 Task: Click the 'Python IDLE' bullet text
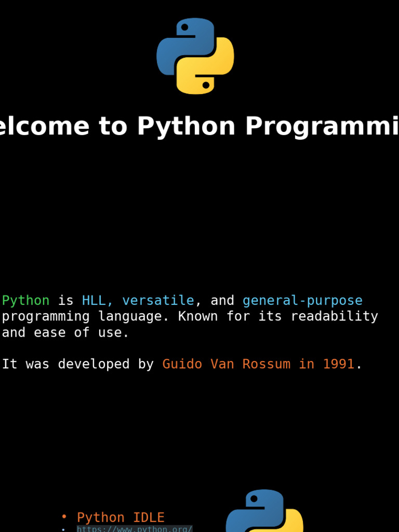click(121, 517)
